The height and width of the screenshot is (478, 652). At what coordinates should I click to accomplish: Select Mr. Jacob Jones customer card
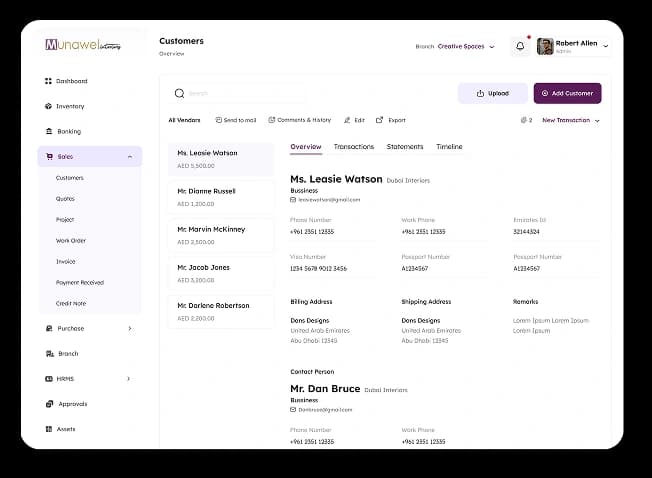click(221, 273)
